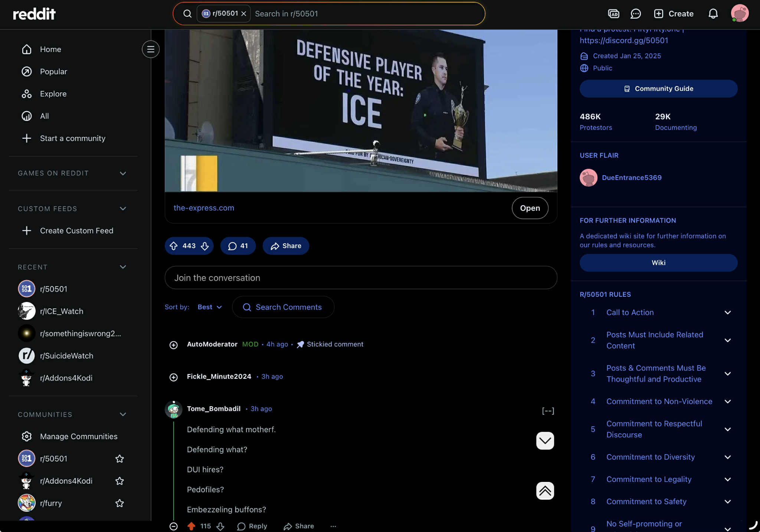Click the Join the conversation field
760x532 pixels.
tap(361, 278)
